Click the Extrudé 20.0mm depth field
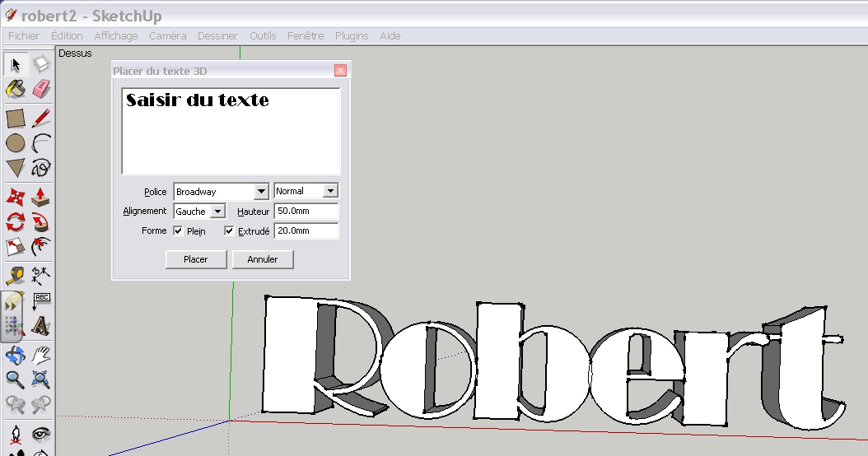The width and height of the screenshot is (868, 456). (x=306, y=230)
